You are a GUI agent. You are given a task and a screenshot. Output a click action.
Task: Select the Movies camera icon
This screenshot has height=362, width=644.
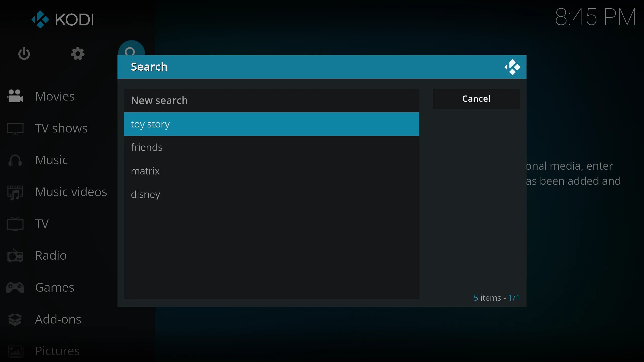(x=14, y=96)
